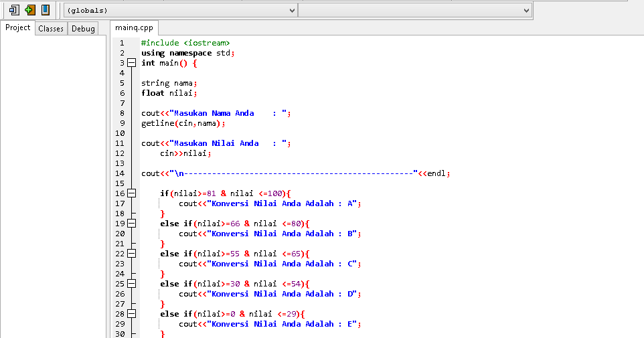Click line number 14 in the gutter

120,173
